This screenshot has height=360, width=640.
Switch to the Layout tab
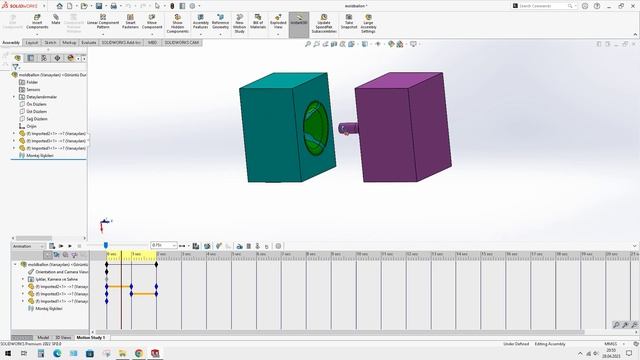(32, 42)
